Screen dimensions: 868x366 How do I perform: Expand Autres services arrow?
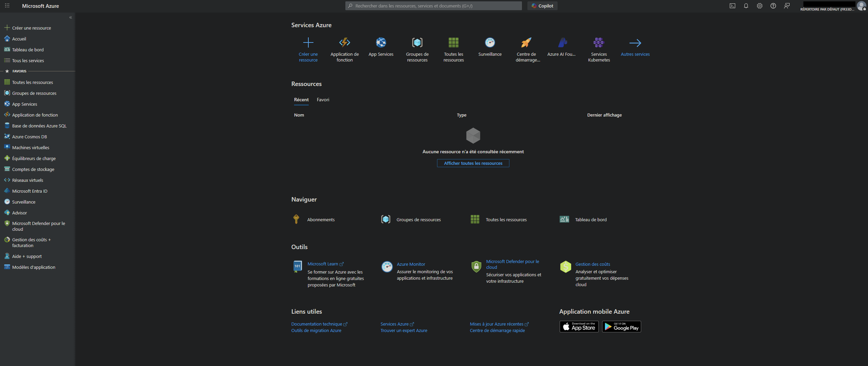(635, 43)
